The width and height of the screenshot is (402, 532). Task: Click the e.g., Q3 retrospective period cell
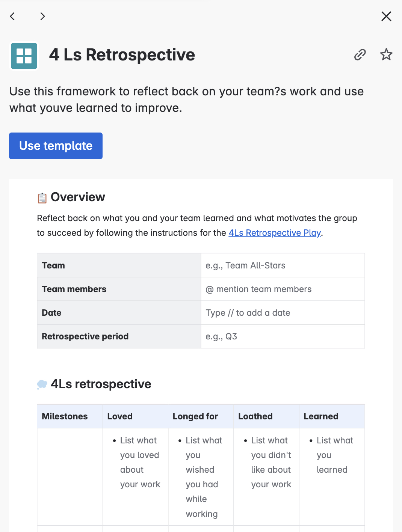click(283, 336)
